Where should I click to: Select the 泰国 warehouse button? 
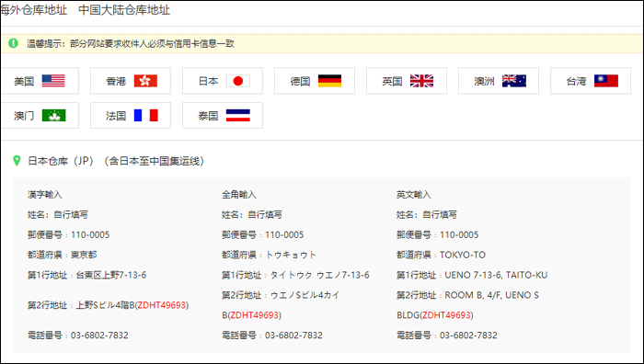223,115
